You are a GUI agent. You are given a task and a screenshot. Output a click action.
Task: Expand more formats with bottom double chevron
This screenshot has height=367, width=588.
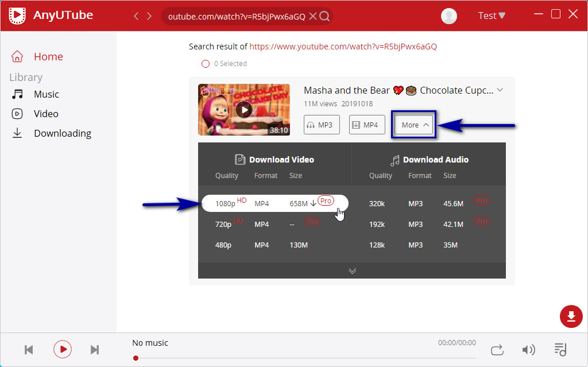click(352, 271)
